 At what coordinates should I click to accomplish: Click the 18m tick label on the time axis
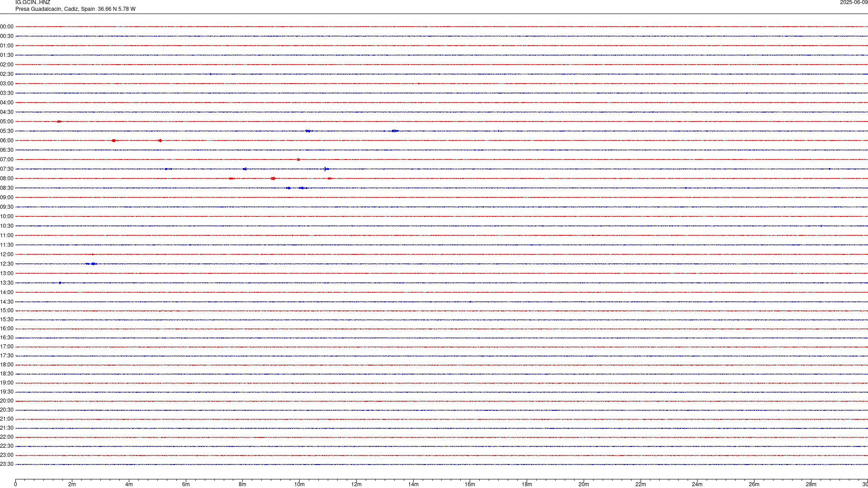click(x=527, y=484)
